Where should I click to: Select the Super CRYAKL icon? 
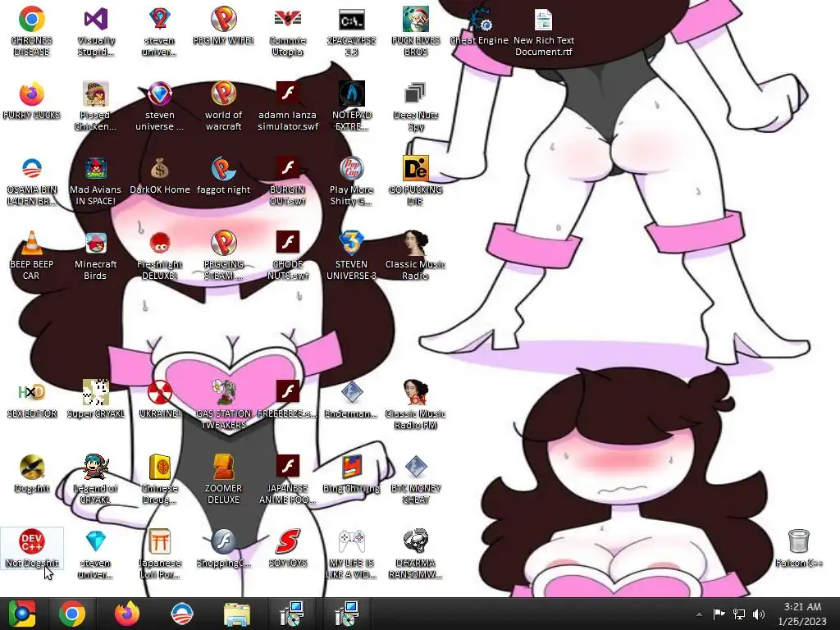(95, 399)
